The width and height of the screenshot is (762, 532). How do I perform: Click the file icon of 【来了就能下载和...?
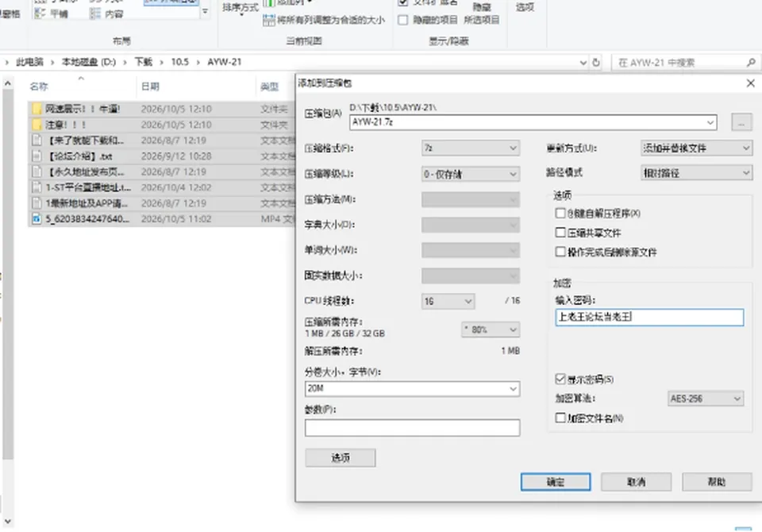coord(37,141)
